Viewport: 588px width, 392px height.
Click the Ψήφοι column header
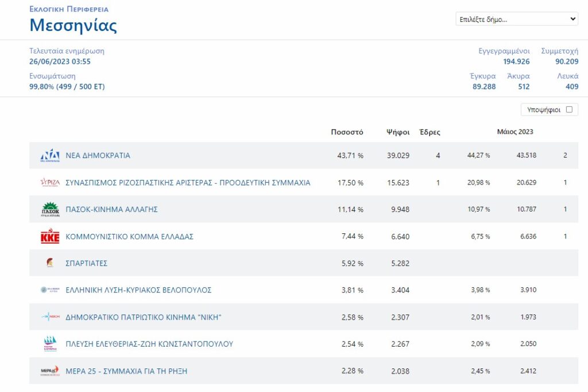pyautogui.click(x=398, y=132)
